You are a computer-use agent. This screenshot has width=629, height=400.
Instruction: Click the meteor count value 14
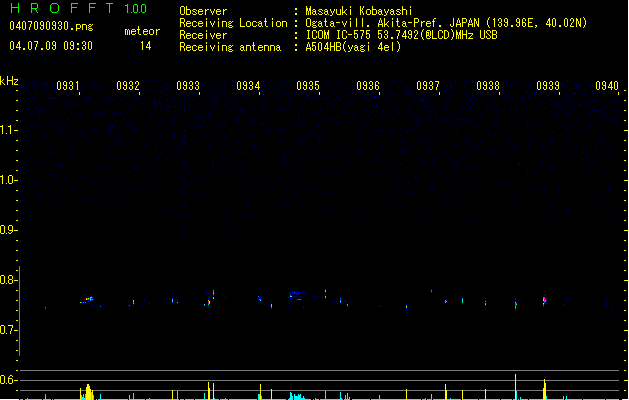click(146, 46)
